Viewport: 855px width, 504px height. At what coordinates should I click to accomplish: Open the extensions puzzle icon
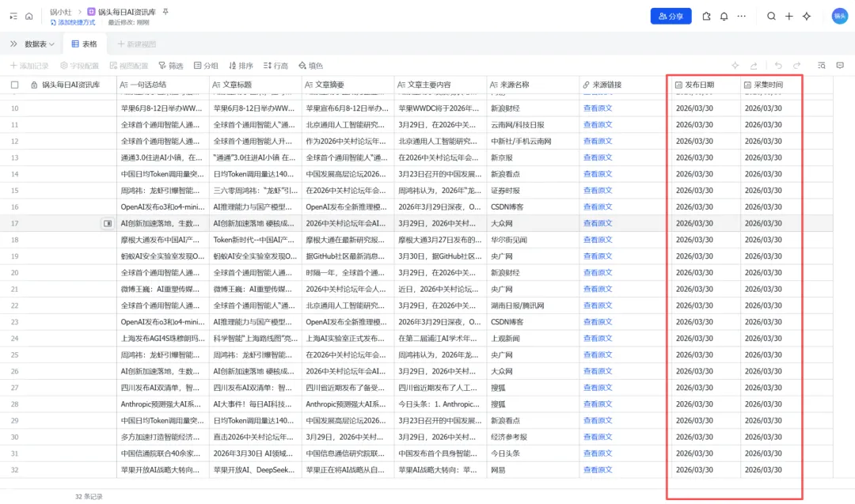pyautogui.click(x=706, y=17)
